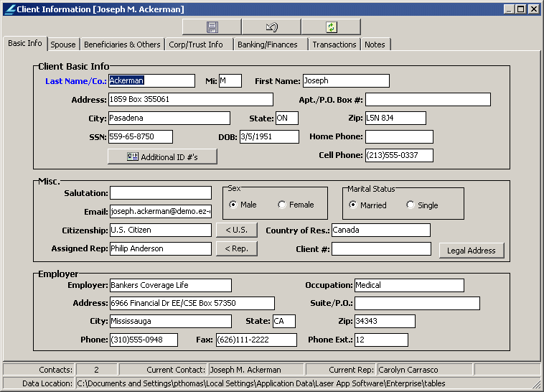Click into the Salutation field
The height and width of the screenshot is (392, 544).
(161, 193)
